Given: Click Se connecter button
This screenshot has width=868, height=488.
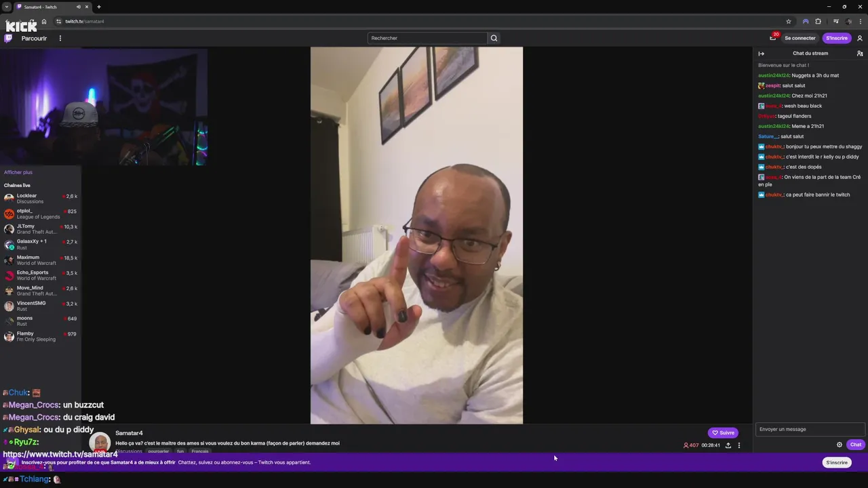Looking at the screenshot, I should pos(800,38).
